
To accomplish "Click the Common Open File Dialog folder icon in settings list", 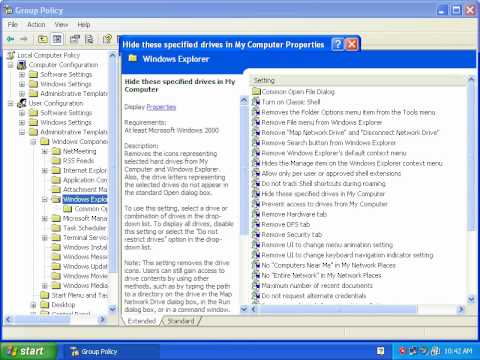I will (256, 91).
